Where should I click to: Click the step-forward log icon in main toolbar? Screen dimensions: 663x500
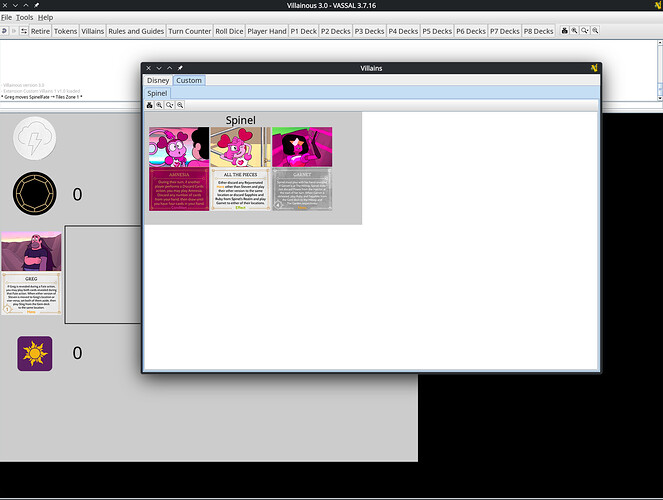pyautogui.click(x=14, y=31)
